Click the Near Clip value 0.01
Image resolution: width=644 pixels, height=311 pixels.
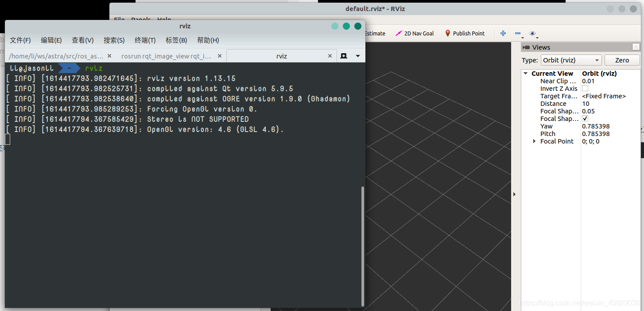[x=588, y=81]
